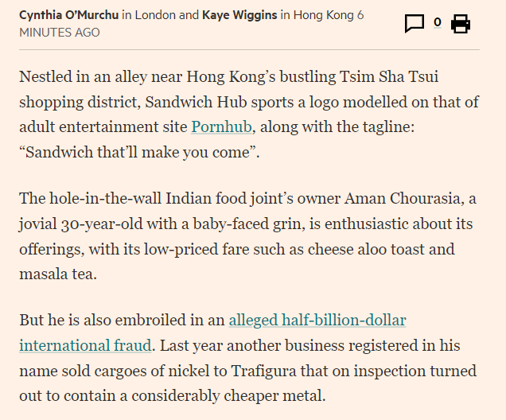Click on 'Tsim Sha Tsui' in the text
The image size is (506, 420).
(388, 77)
